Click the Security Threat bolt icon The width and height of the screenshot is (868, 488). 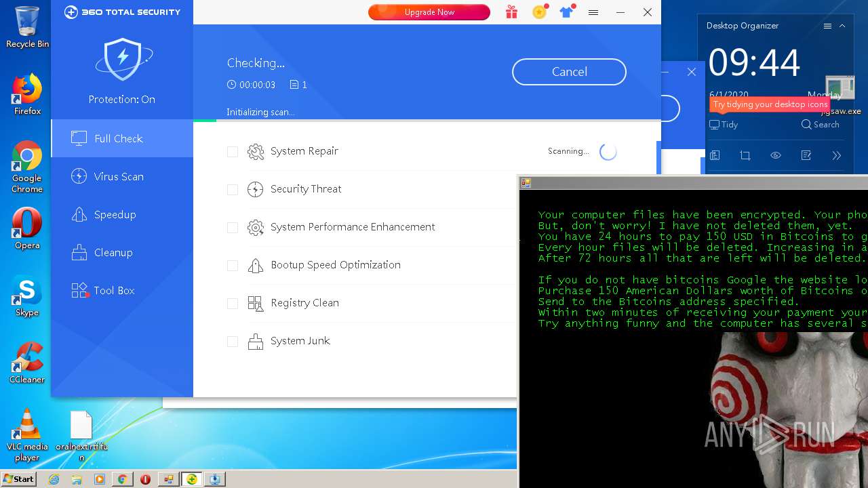(256, 190)
